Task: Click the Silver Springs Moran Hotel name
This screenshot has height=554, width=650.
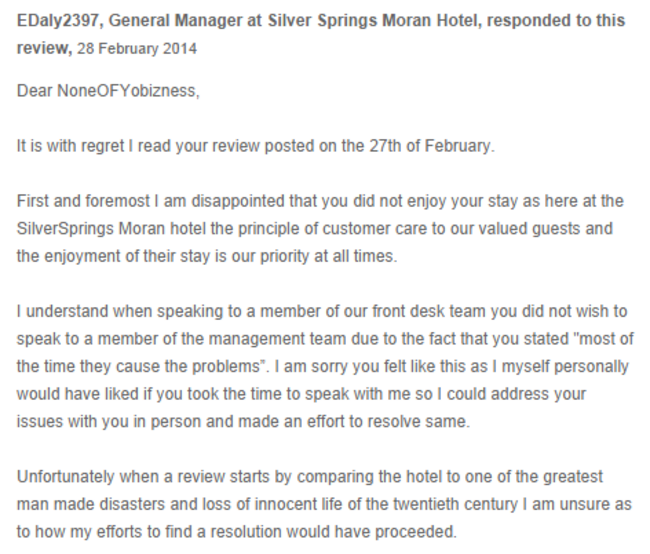Action: [371, 20]
